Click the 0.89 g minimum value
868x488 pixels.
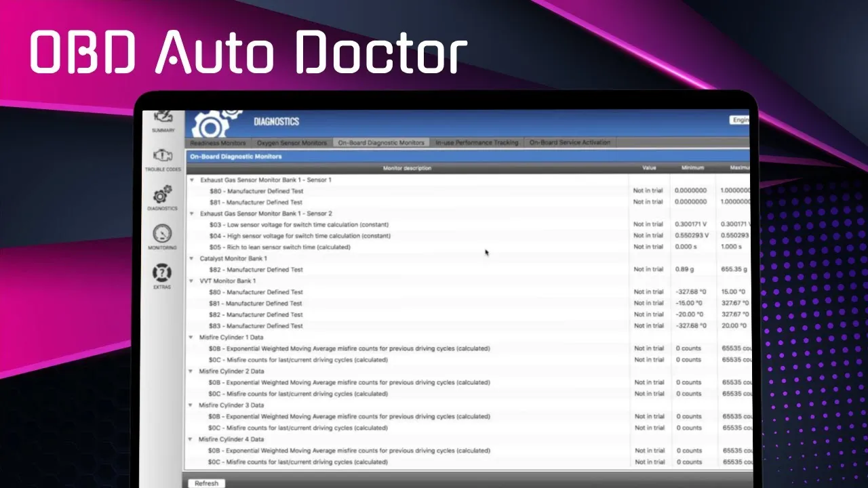tap(685, 270)
